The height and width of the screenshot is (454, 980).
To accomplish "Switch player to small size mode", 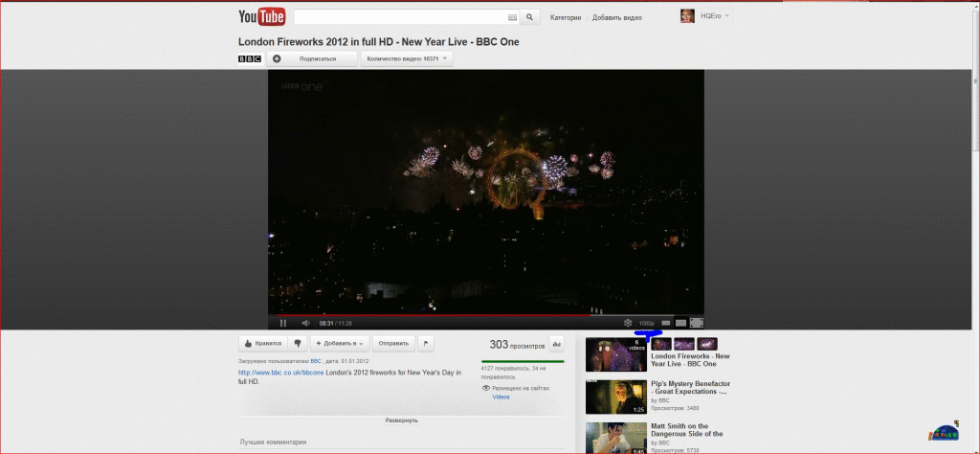I will 666,324.
